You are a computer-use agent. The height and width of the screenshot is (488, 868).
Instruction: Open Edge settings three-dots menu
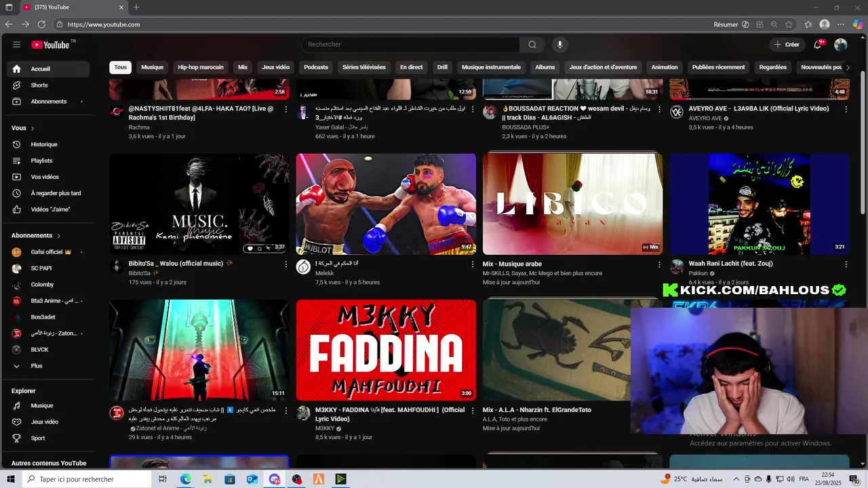[x=841, y=24]
